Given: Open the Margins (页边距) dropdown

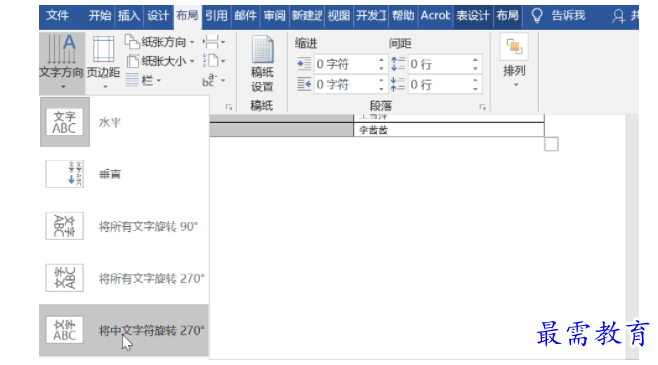Looking at the screenshot, I should [x=104, y=63].
